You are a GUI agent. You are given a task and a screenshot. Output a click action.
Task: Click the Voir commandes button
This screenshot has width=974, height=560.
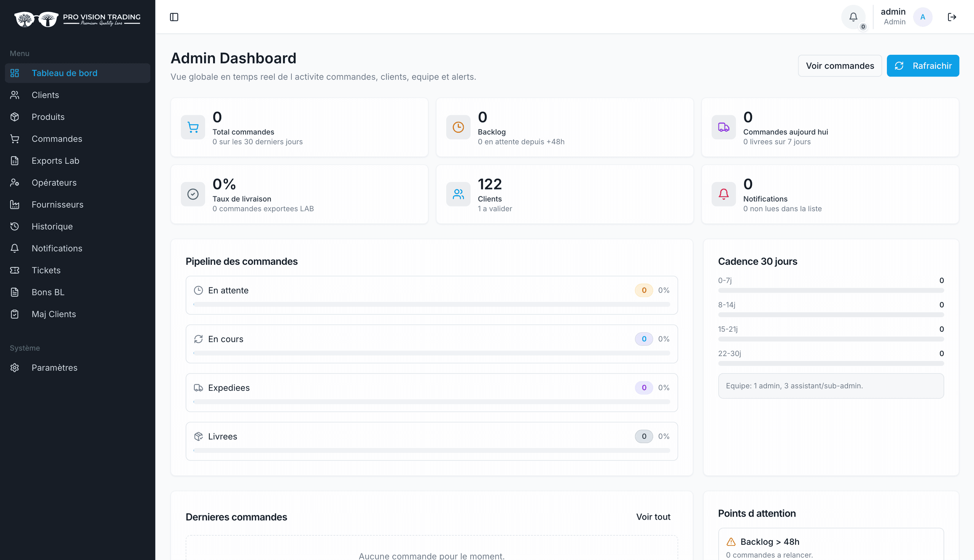[839, 66]
